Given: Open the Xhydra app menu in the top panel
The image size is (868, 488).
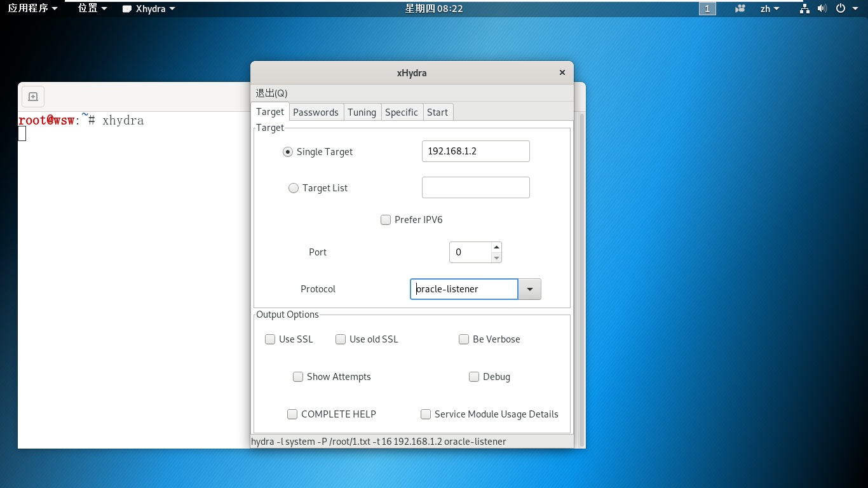Looking at the screenshot, I should click(149, 9).
